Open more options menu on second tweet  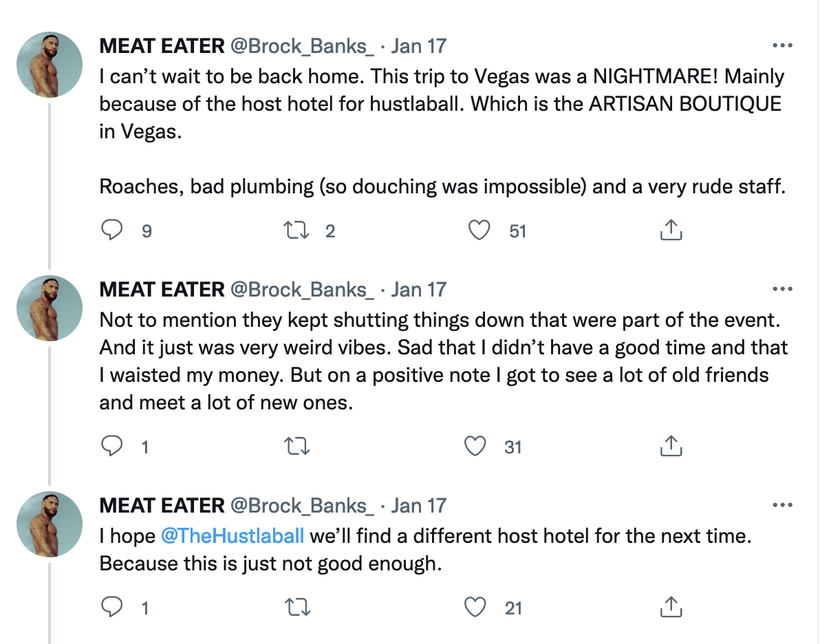(782, 289)
